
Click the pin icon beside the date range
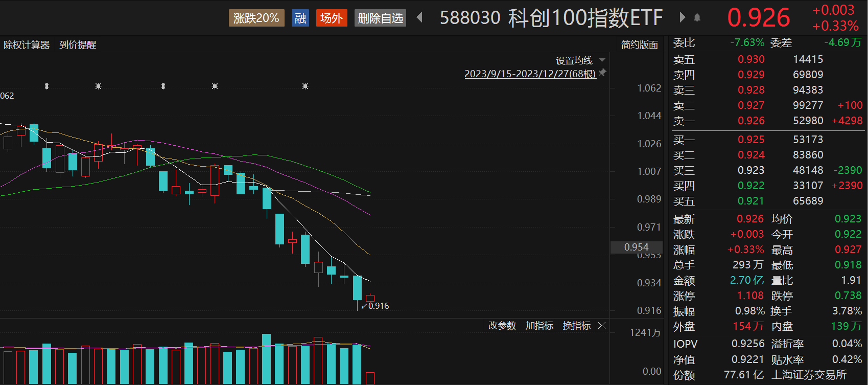603,73
